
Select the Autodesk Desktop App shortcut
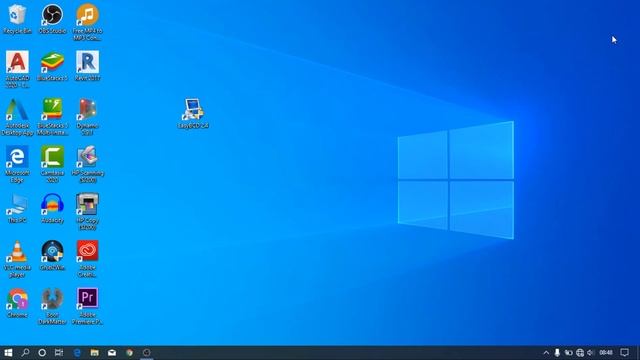coord(17,117)
